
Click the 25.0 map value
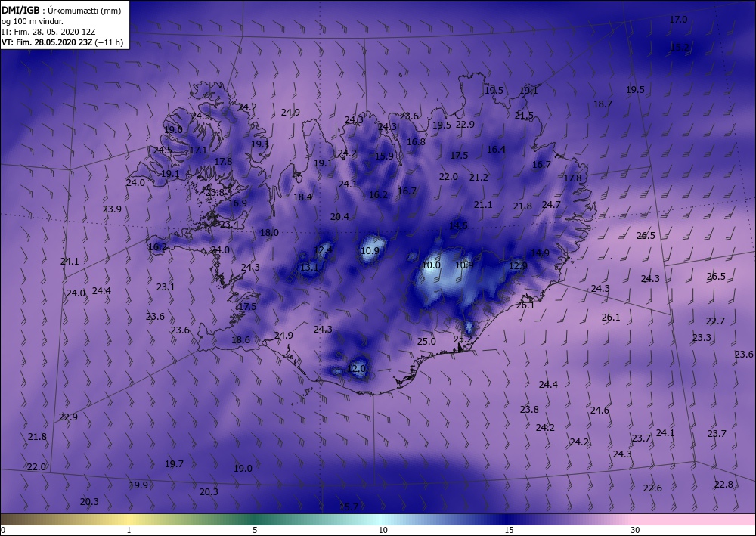point(426,341)
